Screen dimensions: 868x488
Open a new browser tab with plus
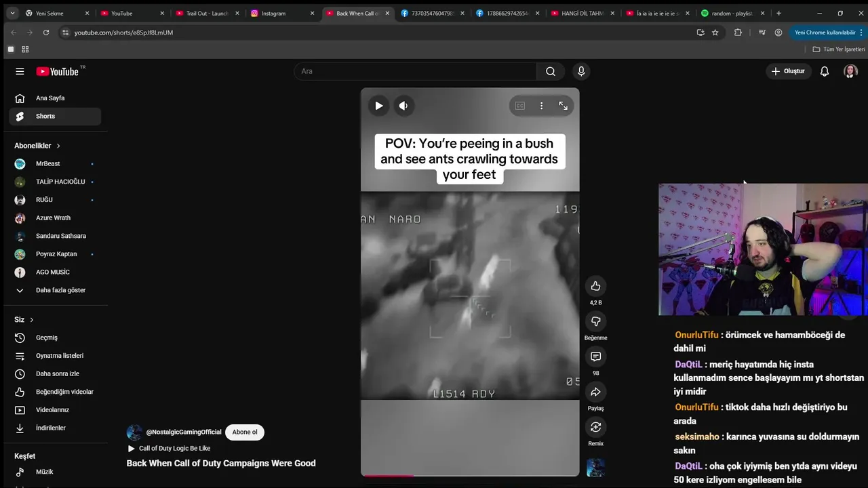[778, 14]
